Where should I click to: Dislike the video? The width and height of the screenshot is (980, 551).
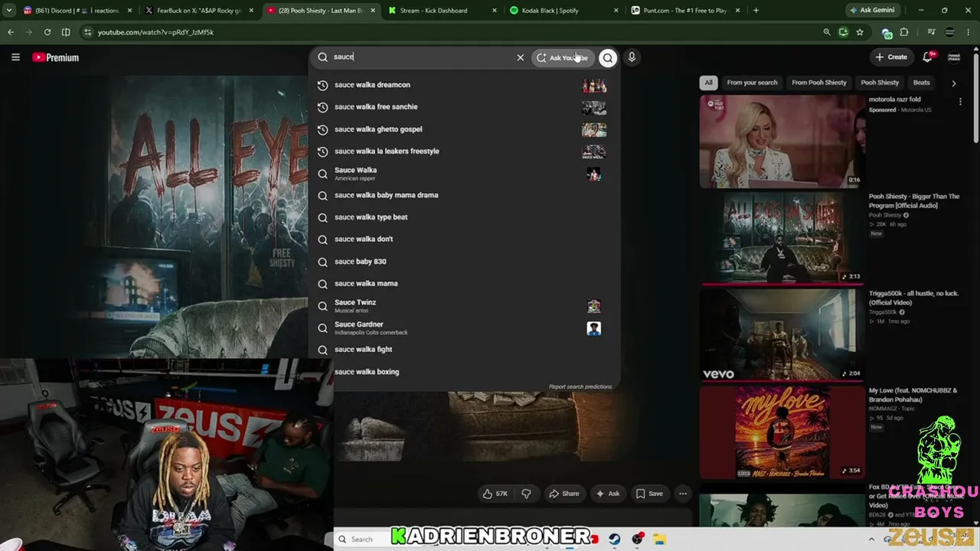pos(526,494)
